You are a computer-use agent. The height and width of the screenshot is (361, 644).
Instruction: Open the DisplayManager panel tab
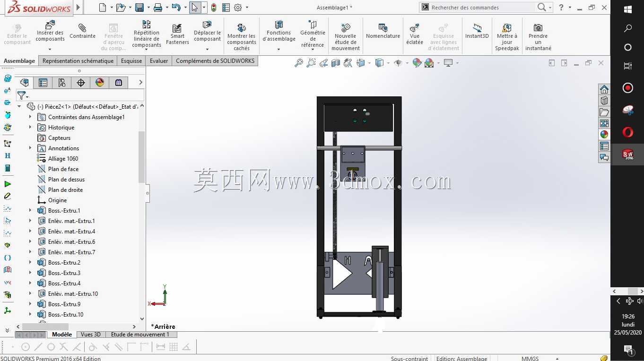tap(100, 83)
